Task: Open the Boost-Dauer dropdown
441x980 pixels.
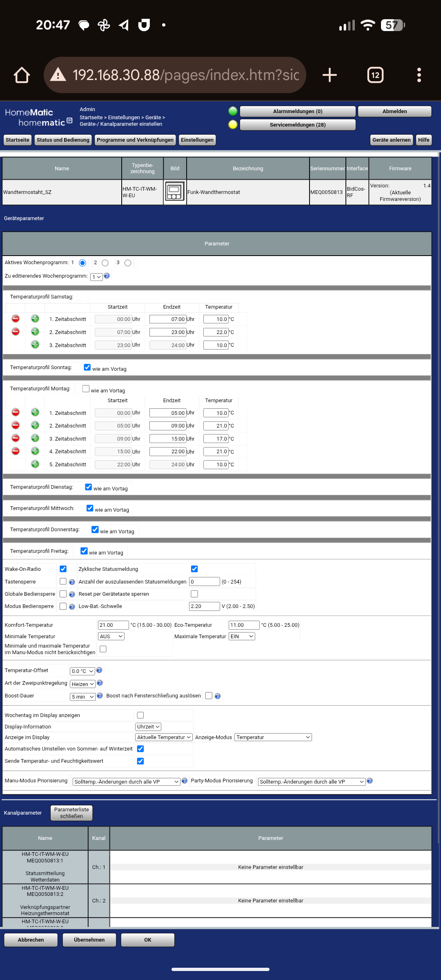Action: (82, 697)
